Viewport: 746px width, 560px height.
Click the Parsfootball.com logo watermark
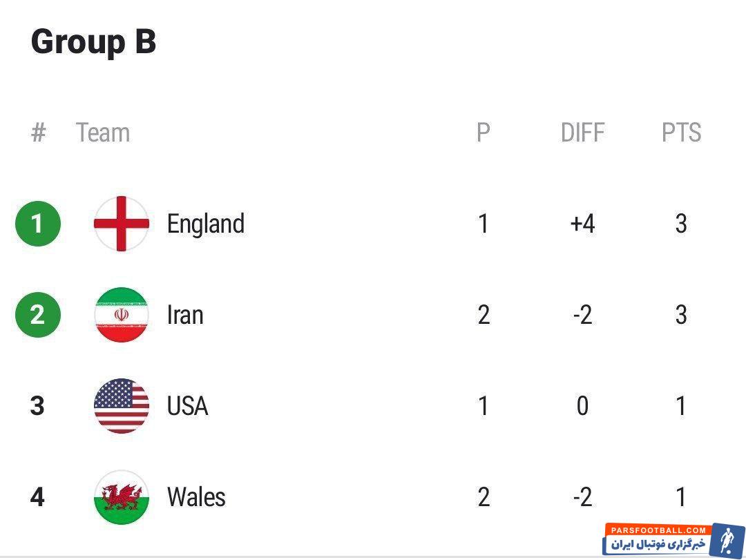click(673, 539)
